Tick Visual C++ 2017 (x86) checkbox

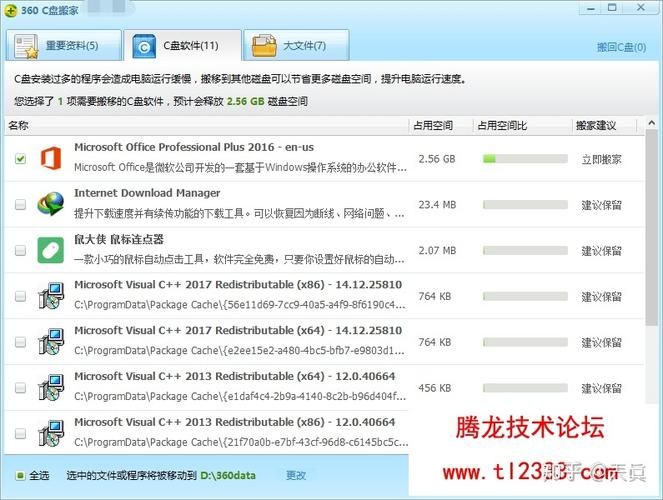(20, 296)
